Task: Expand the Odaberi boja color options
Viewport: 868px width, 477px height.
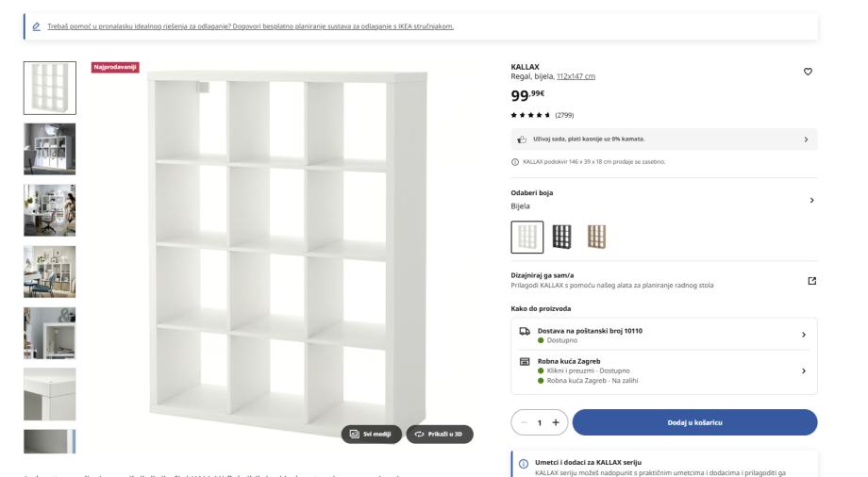Action: [810, 201]
